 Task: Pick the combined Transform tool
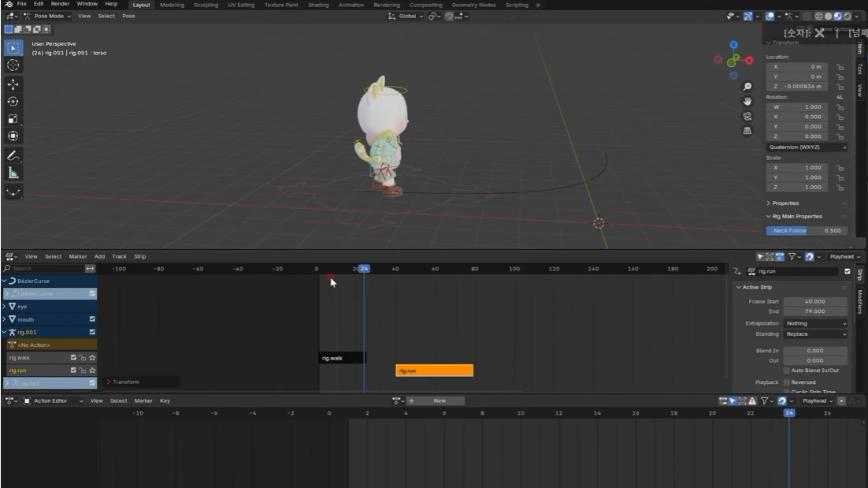coord(13,136)
